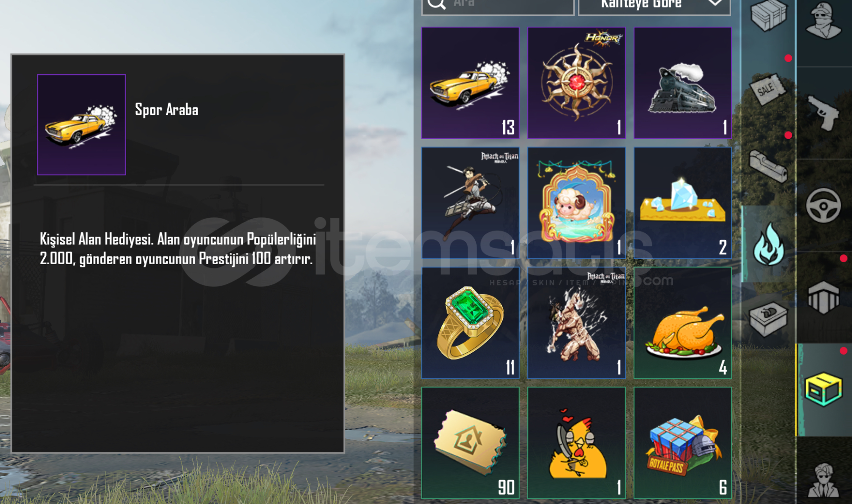Image resolution: width=852 pixels, height=504 pixels.
Task: Open the character outfit section with cap
Action: pos(824,21)
